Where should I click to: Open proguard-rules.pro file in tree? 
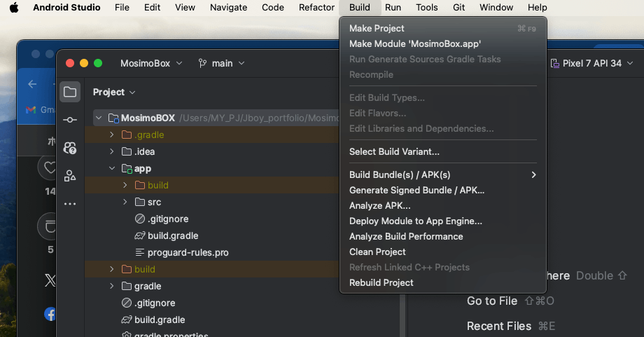(x=188, y=252)
